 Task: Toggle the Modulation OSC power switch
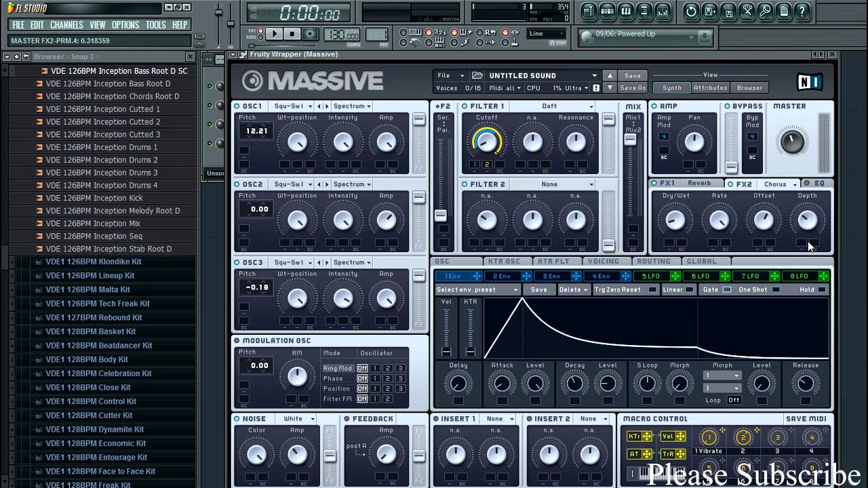pos(237,340)
